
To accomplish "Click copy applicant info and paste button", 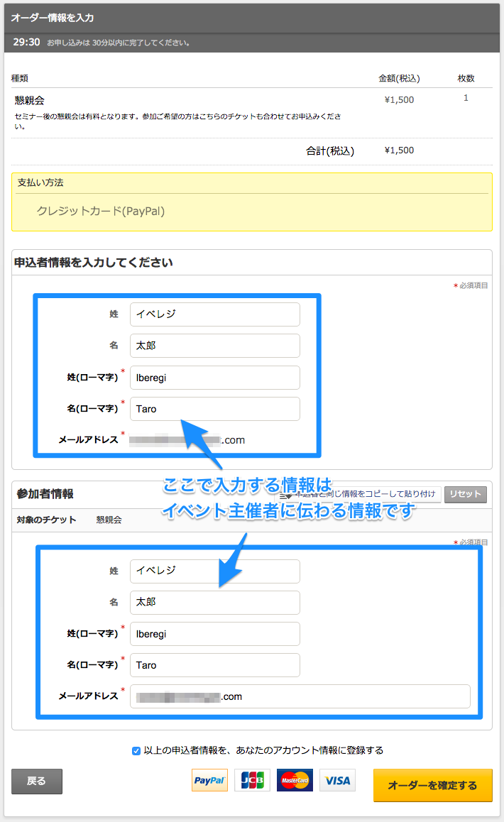I will coord(359,494).
